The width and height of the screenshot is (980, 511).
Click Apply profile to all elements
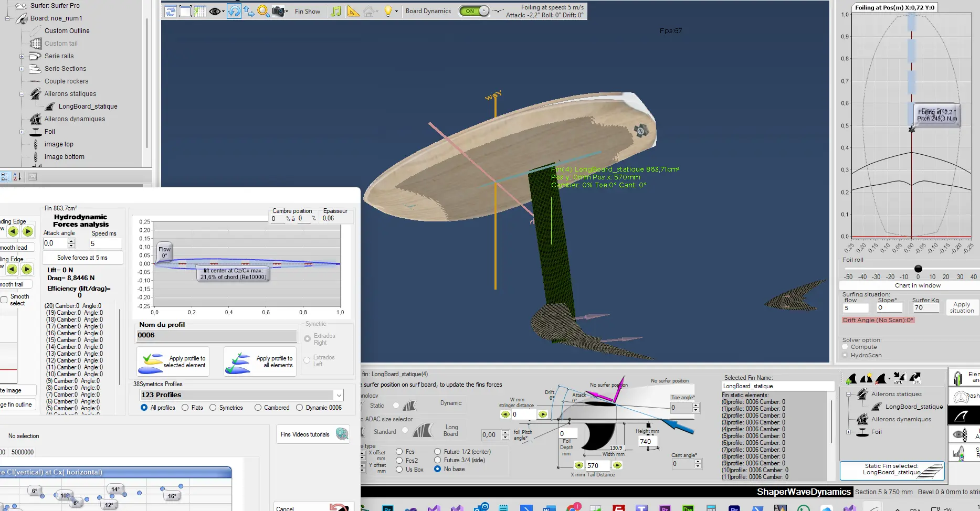260,361
